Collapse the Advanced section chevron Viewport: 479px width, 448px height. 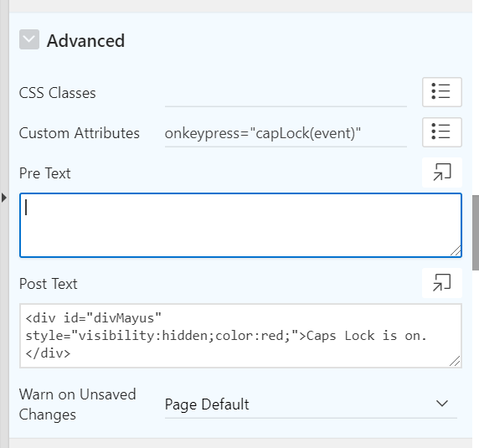[x=29, y=39]
